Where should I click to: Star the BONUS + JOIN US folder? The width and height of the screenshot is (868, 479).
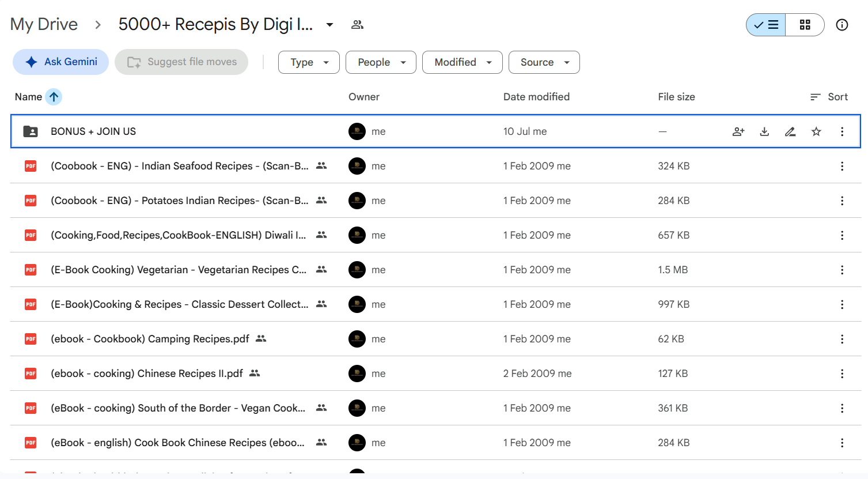click(816, 131)
